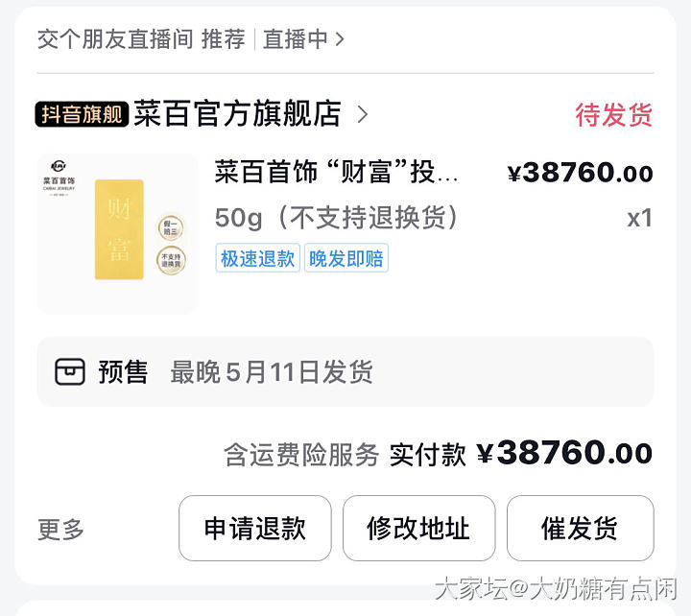This screenshot has width=691, height=616.
Task: Open the 菜百官方旗舰店 store chevron
Action: [362, 115]
